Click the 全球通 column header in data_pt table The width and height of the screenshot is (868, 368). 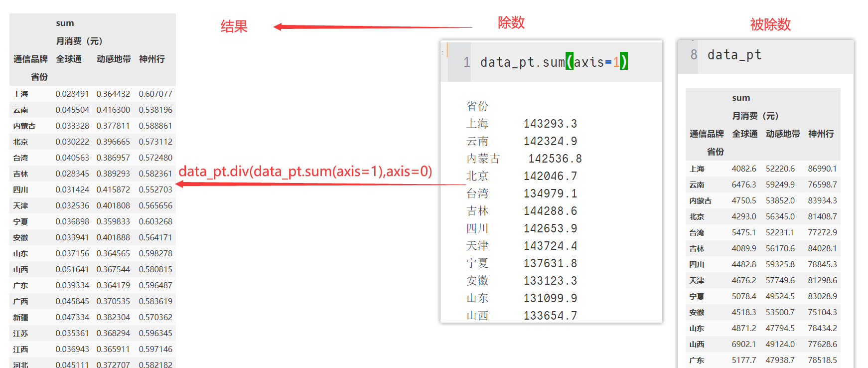[745, 134]
